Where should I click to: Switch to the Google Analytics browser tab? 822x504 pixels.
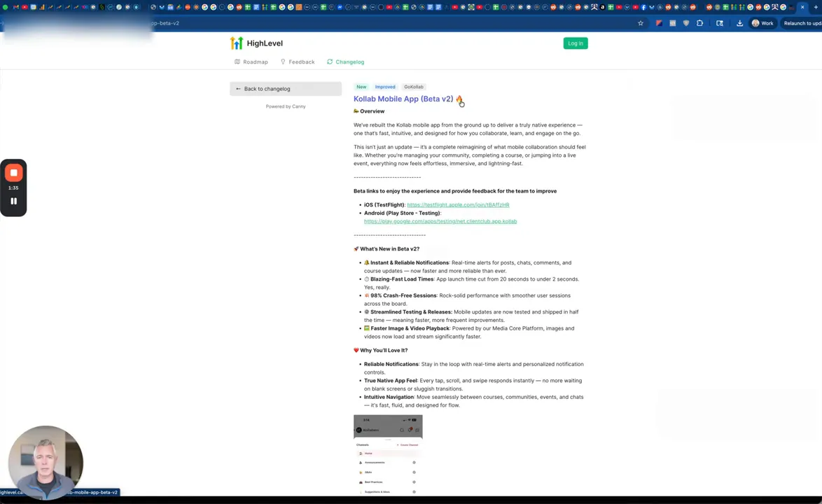click(x=42, y=7)
